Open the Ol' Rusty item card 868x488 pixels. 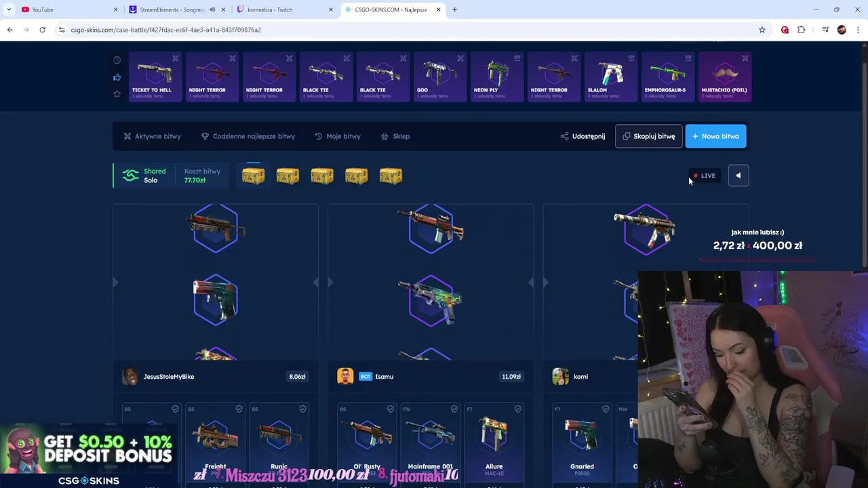click(x=367, y=445)
